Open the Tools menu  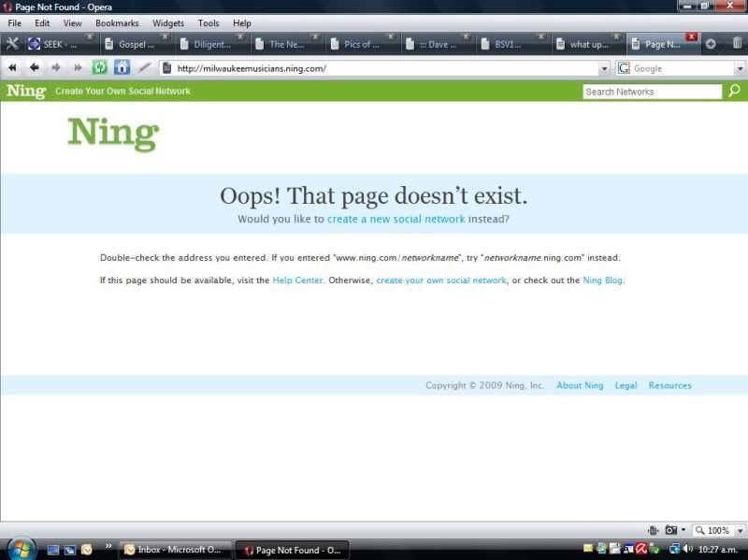click(209, 22)
